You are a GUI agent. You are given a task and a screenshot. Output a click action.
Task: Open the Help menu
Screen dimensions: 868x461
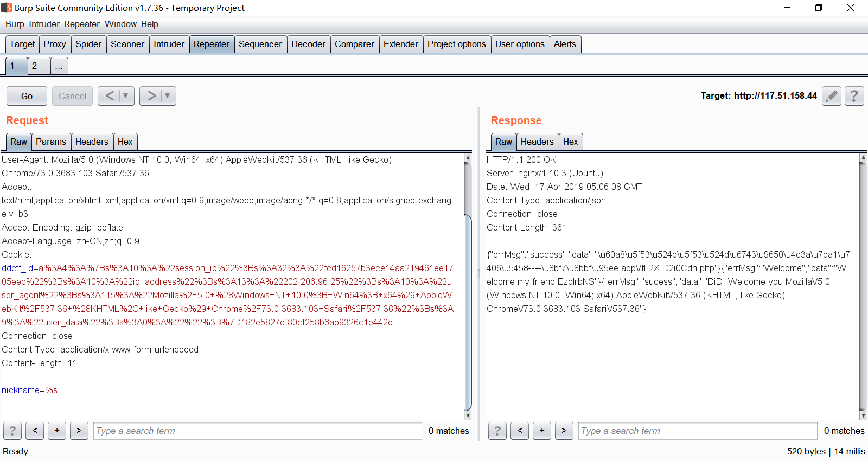[150, 24]
